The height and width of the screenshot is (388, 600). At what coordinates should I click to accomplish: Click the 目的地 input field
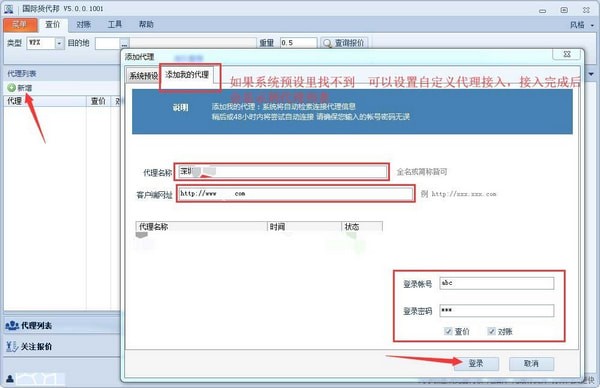[x=108, y=43]
